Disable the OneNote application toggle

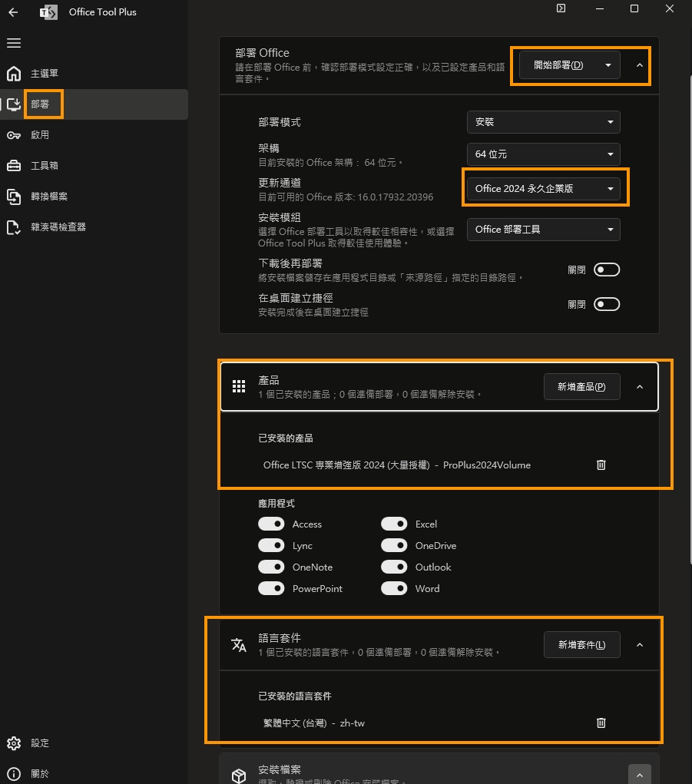pos(271,567)
